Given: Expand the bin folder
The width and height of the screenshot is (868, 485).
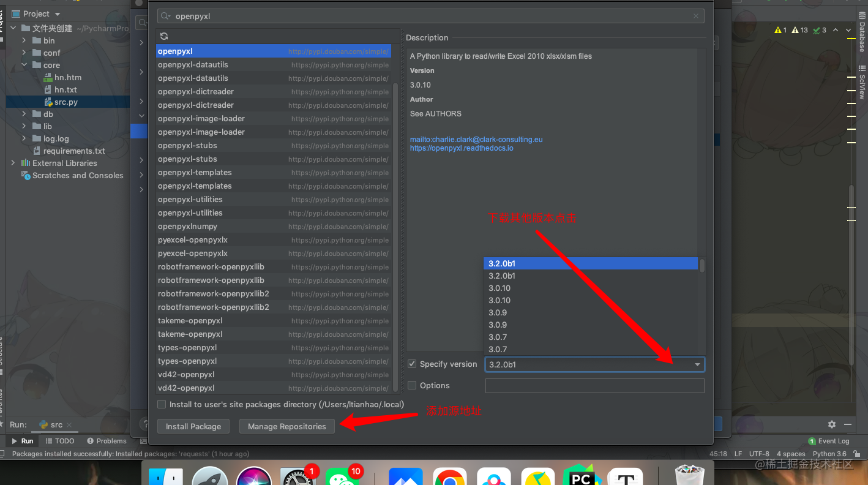Looking at the screenshot, I should 24,40.
